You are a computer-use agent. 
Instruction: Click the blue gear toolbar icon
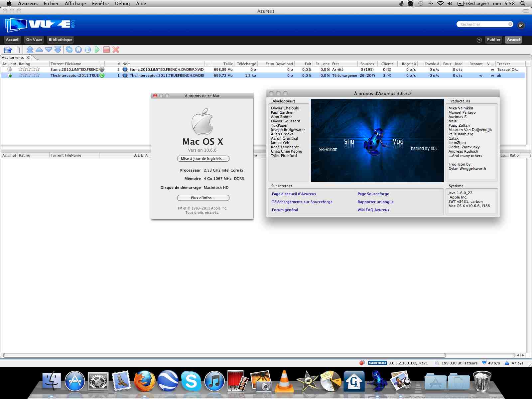click(x=69, y=50)
